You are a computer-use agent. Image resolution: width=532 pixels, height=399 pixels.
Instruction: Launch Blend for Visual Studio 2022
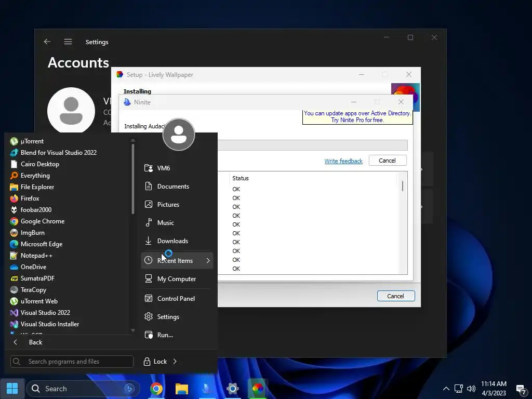(x=54, y=153)
